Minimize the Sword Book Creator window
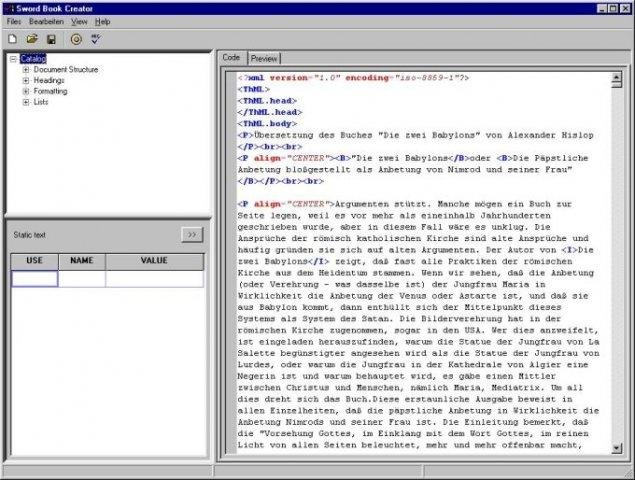635x480 pixels. click(x=602, y=9)
